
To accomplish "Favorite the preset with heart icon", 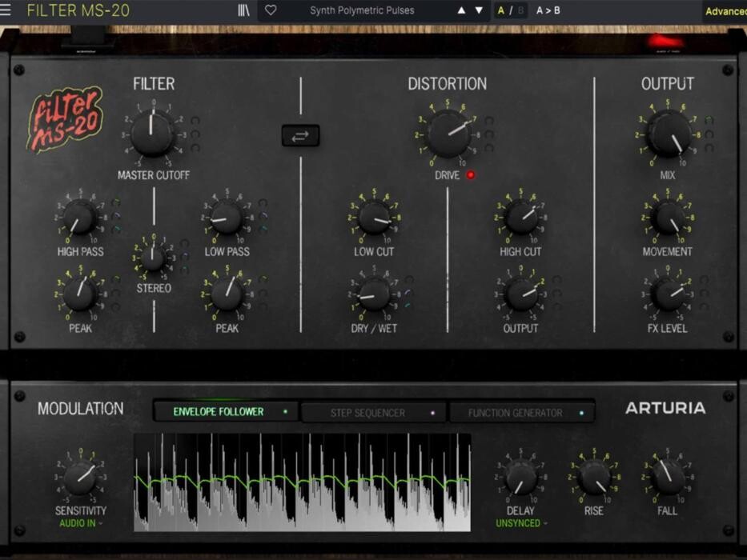I will click(x=271, y=10).
